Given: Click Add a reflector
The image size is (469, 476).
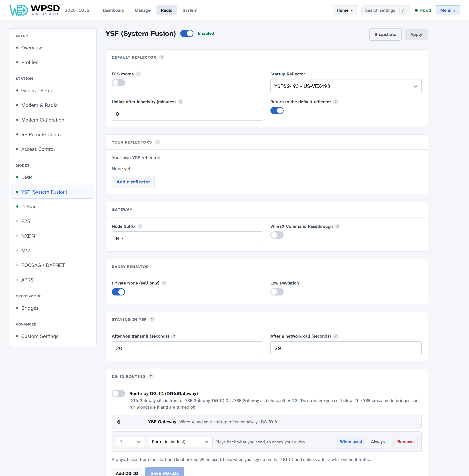Looking at the screenshot, I should click(x=133, y=182).
